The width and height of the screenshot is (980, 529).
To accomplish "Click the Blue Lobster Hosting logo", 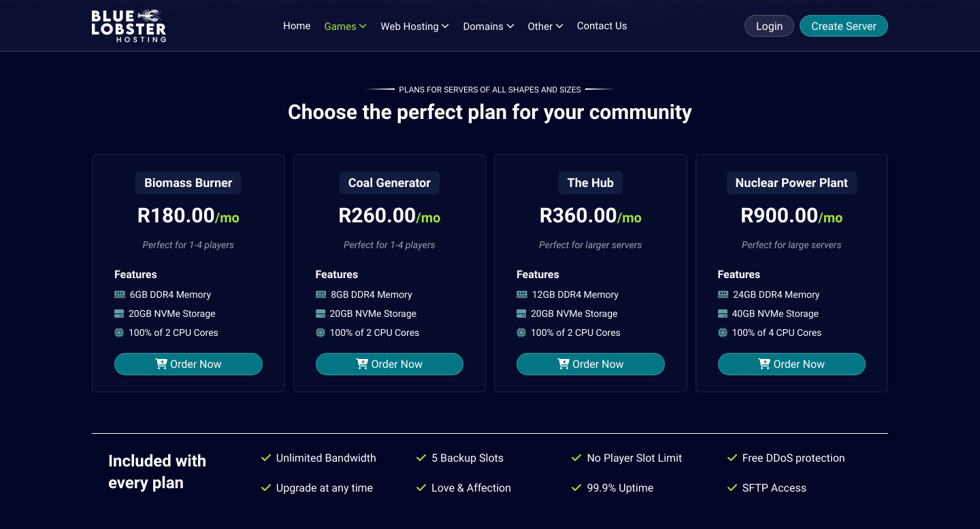I will 129,26.
